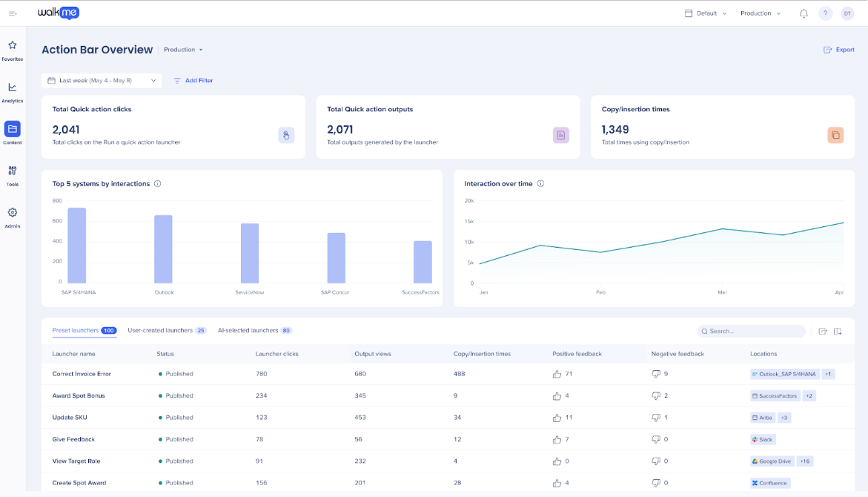Image resolution: width=868 pixels, height=497 pixels.
Task: Show info for Top 5 systems chart
Action: [158, 184]
